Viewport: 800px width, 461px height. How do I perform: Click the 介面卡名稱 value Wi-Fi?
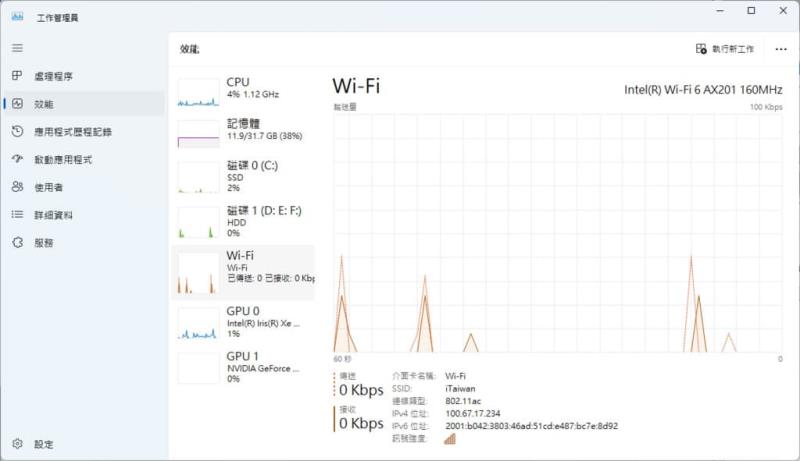(x=455, y=376)
